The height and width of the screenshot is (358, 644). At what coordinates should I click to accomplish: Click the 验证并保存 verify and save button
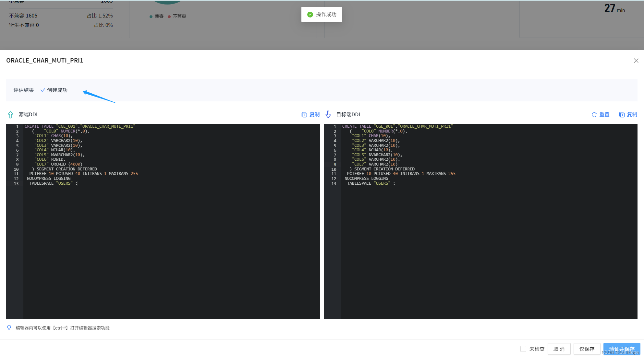622,349
